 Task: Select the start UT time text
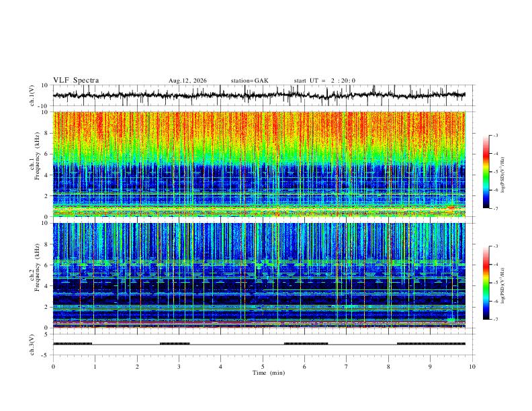[x=324, y=81]
